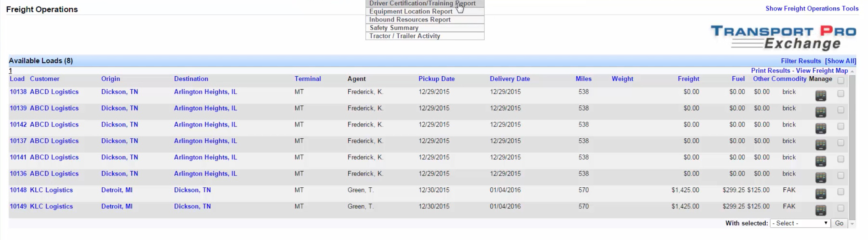This screenshot has width=868, height=240.
Task: Sort table by Pickup Date column
Action: point(436,79)
